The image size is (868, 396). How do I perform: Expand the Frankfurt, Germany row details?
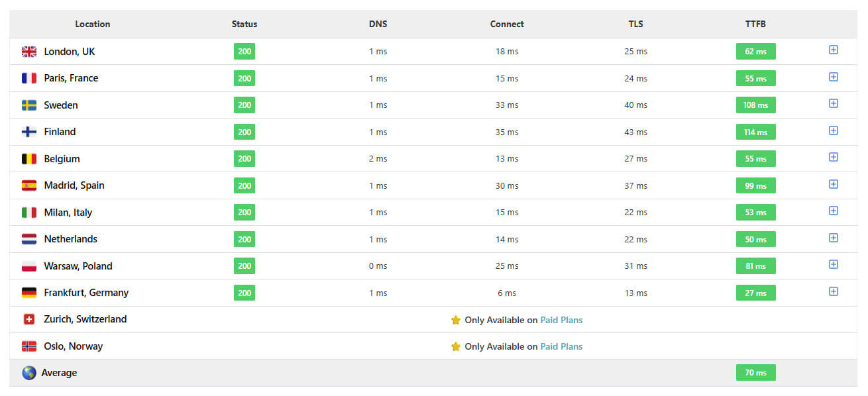pyautogui.click(x=834, y=291)
